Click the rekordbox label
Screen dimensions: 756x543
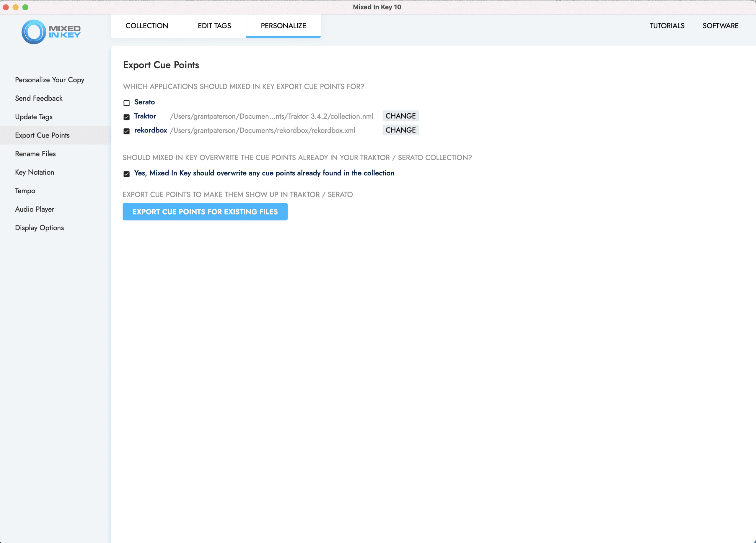(151, 130)
